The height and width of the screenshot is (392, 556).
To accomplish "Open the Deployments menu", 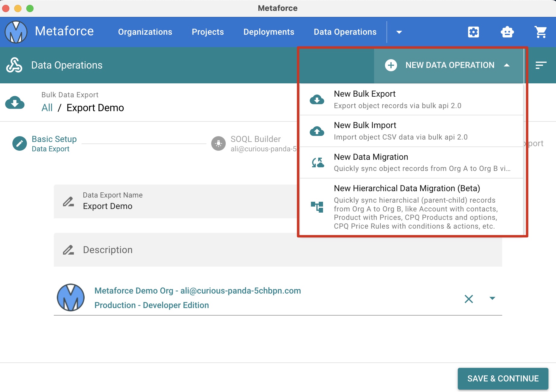I will pyautogui.click(x=269, y=32).
